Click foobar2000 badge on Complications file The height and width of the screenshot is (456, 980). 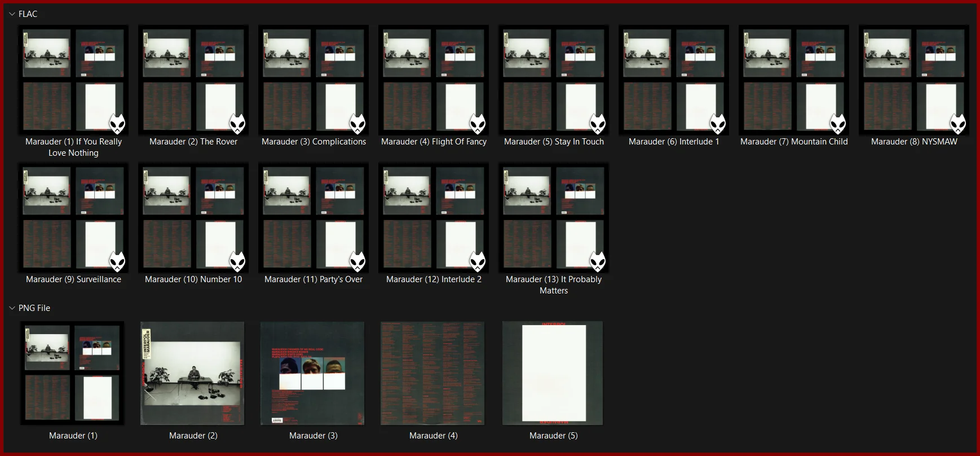[357, 124]
